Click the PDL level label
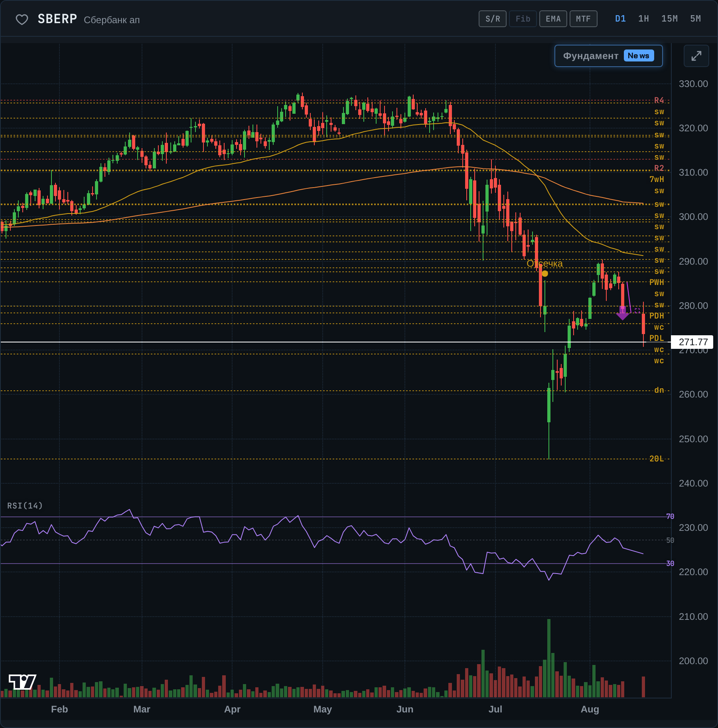Viewport: 718px width, 728px height. pyautogui.click(x=657, y=338)
